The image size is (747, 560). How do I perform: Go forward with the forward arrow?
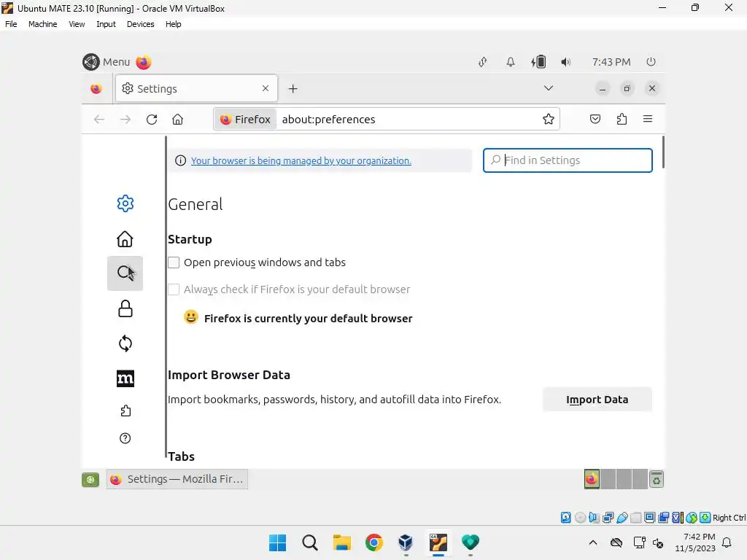(x=125, y=119)
